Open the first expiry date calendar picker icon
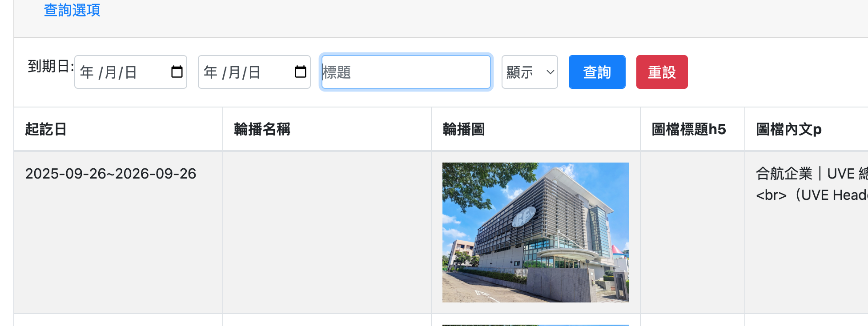The height and width of the screenshot is (326, 868). [177, 72]
